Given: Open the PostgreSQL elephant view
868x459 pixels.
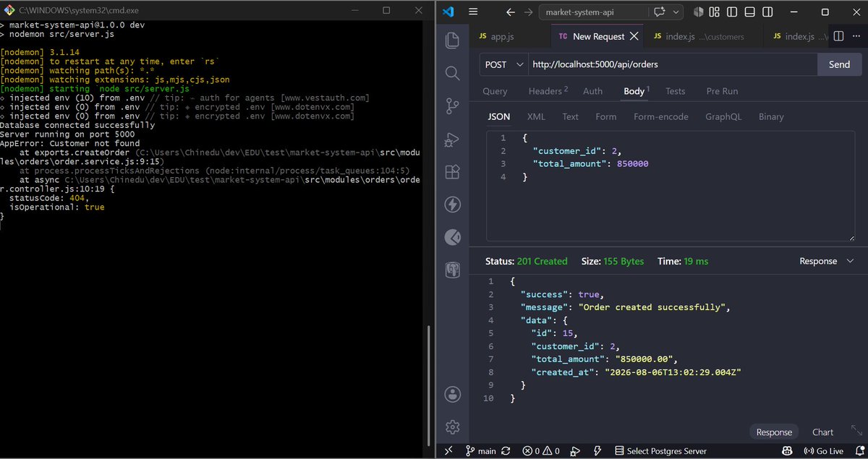Looking at the screenshot, I should coord(453,270).
